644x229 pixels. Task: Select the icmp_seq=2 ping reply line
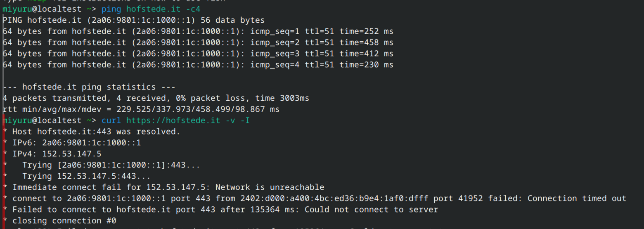[x=198, y=42]
